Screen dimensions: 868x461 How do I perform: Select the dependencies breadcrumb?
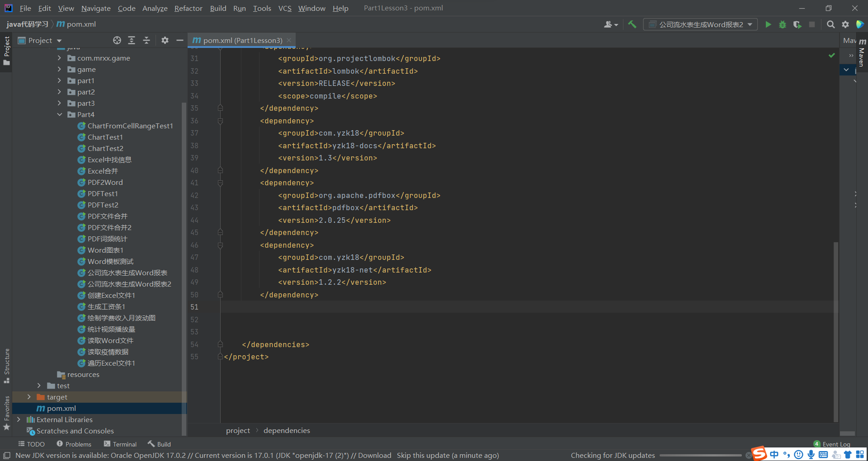[287, 430]
